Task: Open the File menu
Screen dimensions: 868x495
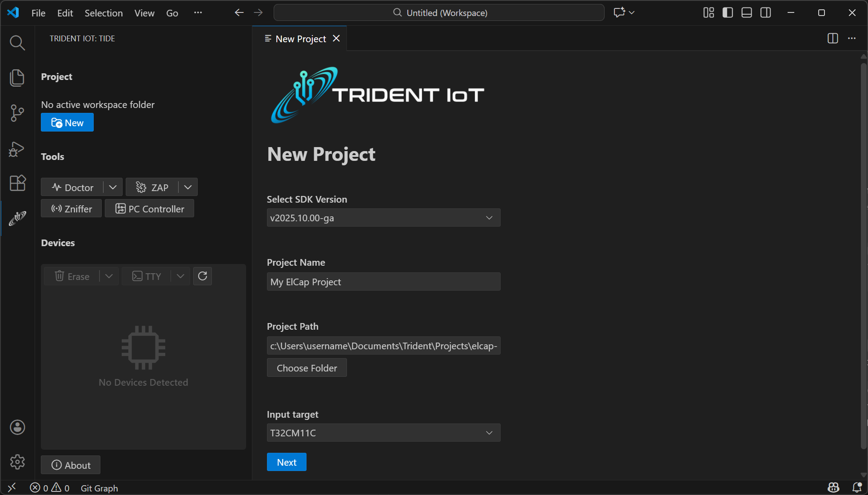Action: [38, 13]
